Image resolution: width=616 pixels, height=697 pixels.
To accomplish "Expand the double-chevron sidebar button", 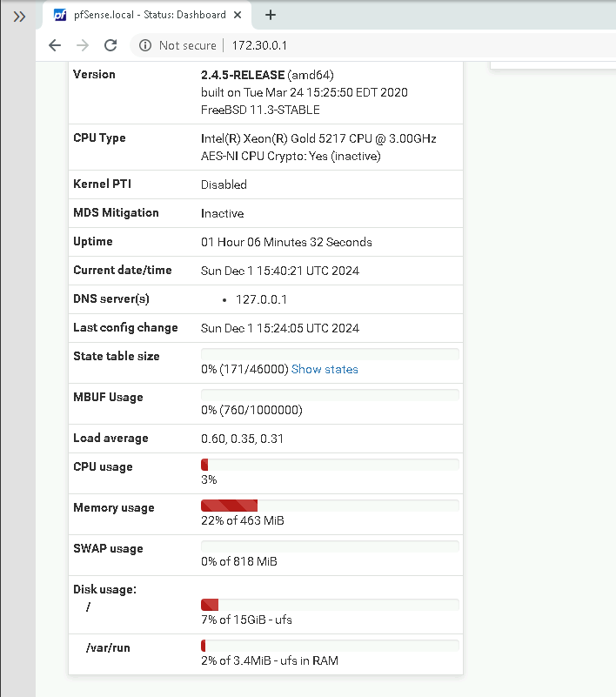I will click(19, 17).
